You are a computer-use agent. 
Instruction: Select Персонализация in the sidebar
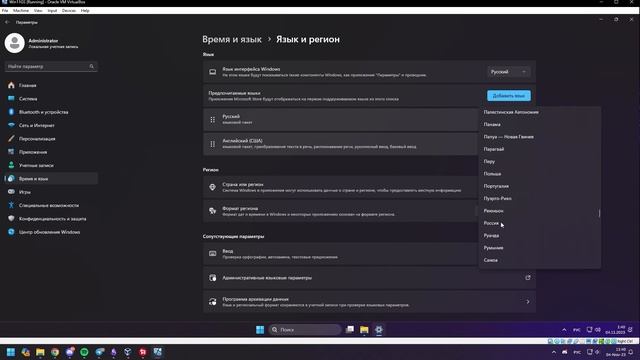51,139
